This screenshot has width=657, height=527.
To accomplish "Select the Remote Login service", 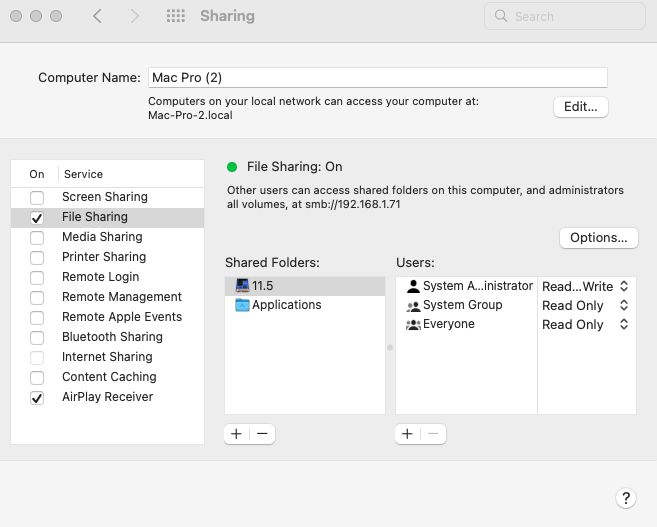I will 100,277.
